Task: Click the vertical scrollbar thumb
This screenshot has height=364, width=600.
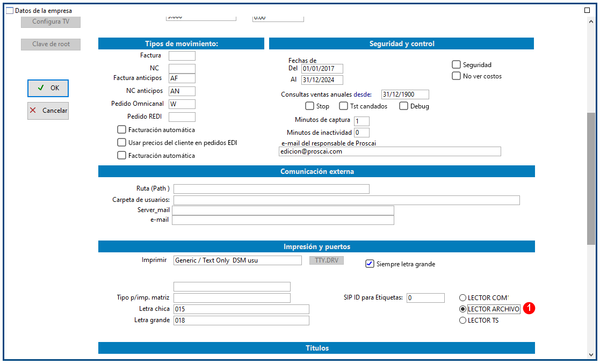Action: click(x=591, y=179)
